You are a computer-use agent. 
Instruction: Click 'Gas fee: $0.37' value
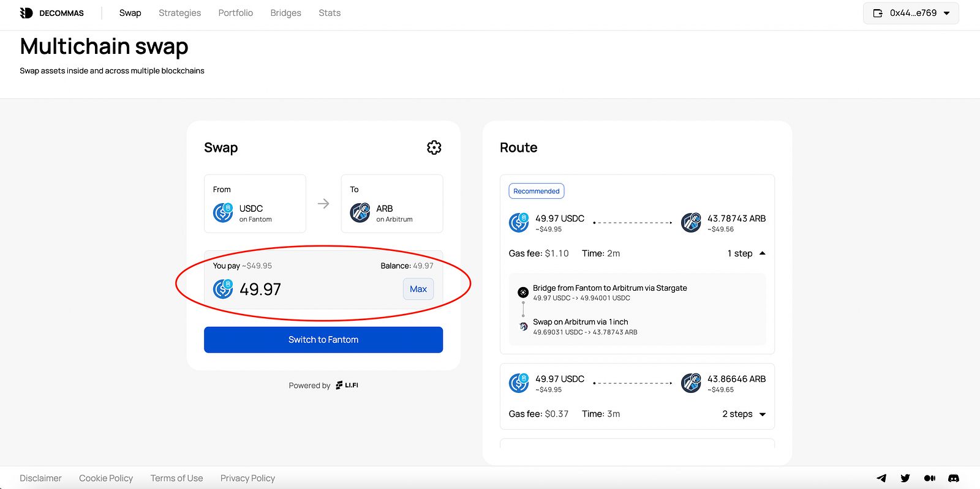point(539,414)
